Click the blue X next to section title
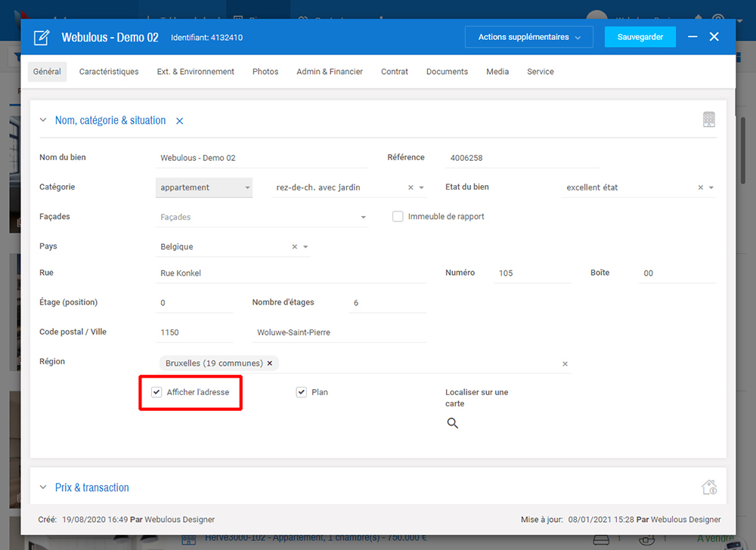The image size is (756, 550). (179, 121)
